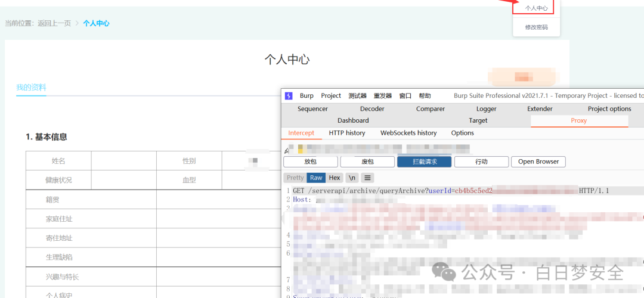Screen dimensions: 644x298
Task: Click the userId parameter in the request
Action: [x=440, y=191]
